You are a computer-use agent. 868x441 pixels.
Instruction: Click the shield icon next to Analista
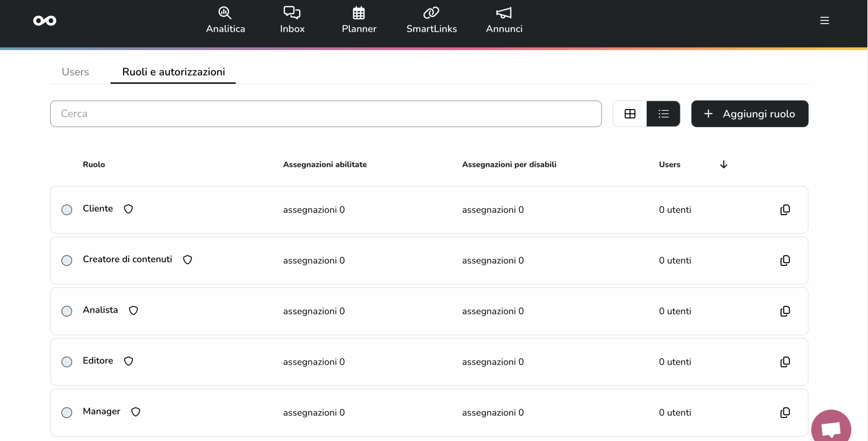click(133, 310)
